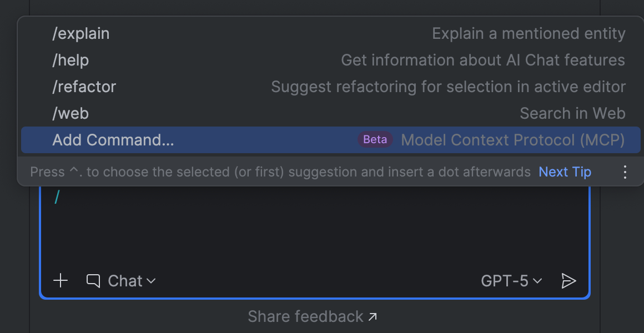Choose the /refactor suggestion entry
This screenshot has height=333, width=644.
84,87
